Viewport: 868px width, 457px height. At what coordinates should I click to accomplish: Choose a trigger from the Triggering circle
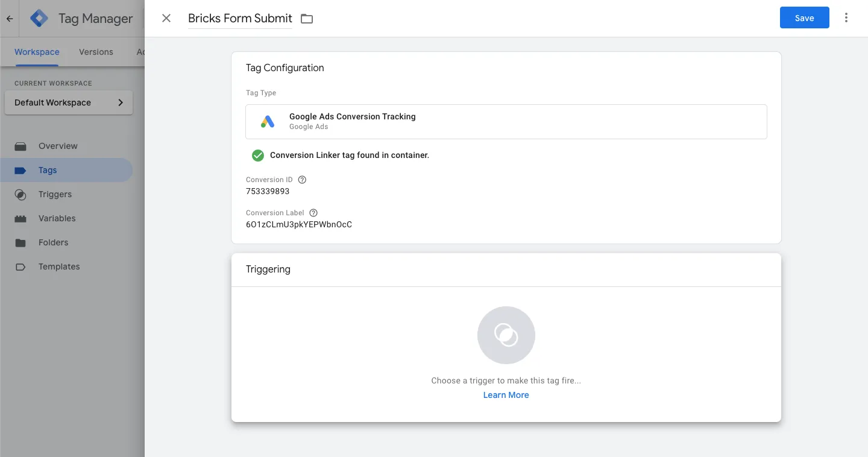[506, 335]
